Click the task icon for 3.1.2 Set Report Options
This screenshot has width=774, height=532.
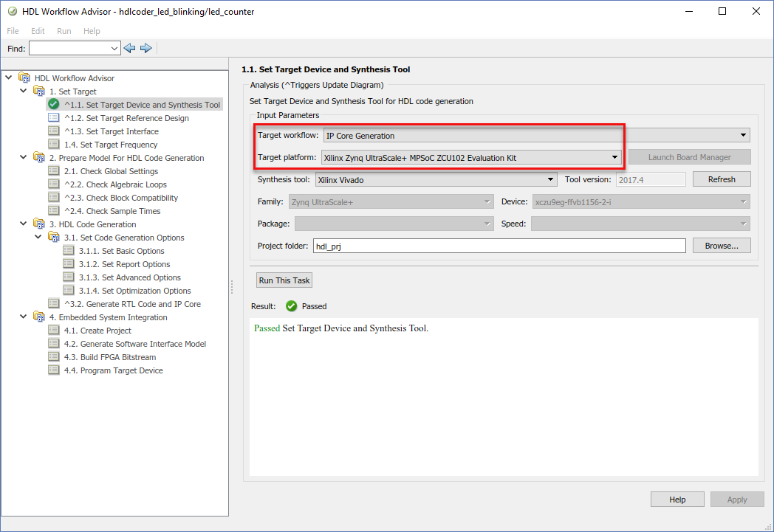pyautogui.click(x=69, y=264)
